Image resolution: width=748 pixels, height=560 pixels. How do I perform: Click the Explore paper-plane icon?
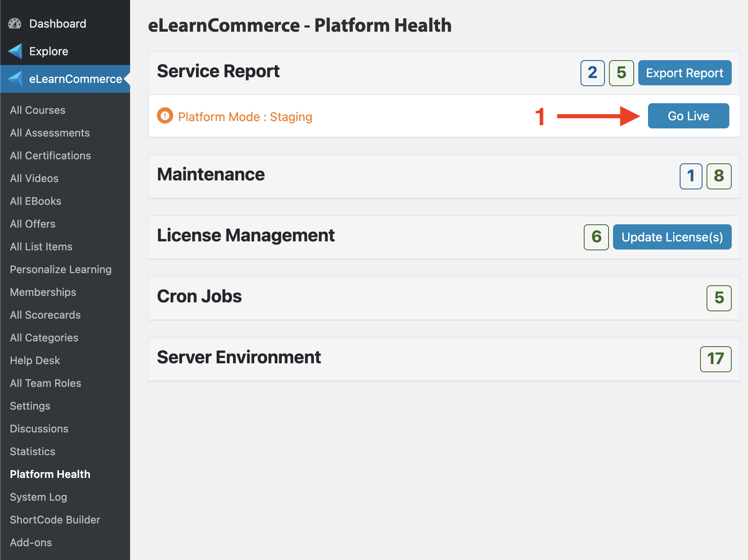(x=15, y=51)
